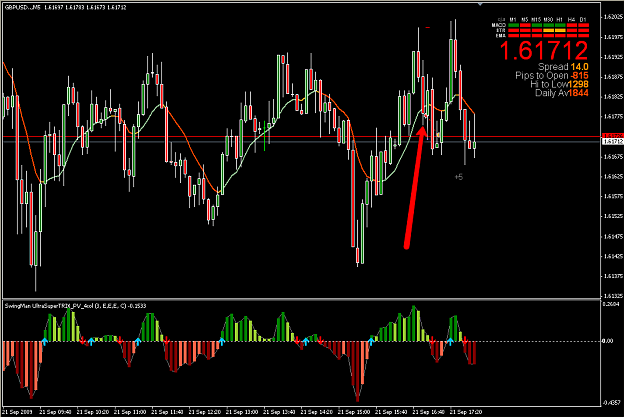Click the -0.4357 minimum on indicator axis
Image resolution: width=625 pixels, height=418 pixels.
tap(612, 402)
